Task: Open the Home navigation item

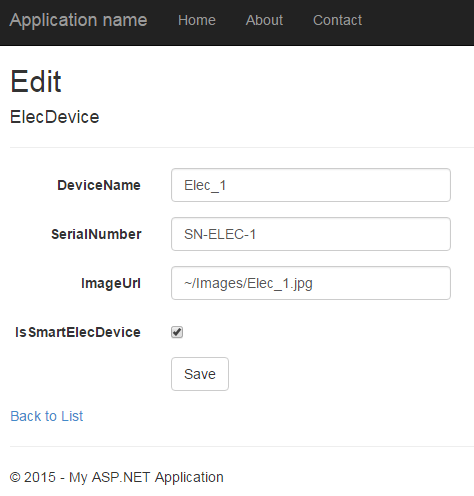Action: coord(197,20)
